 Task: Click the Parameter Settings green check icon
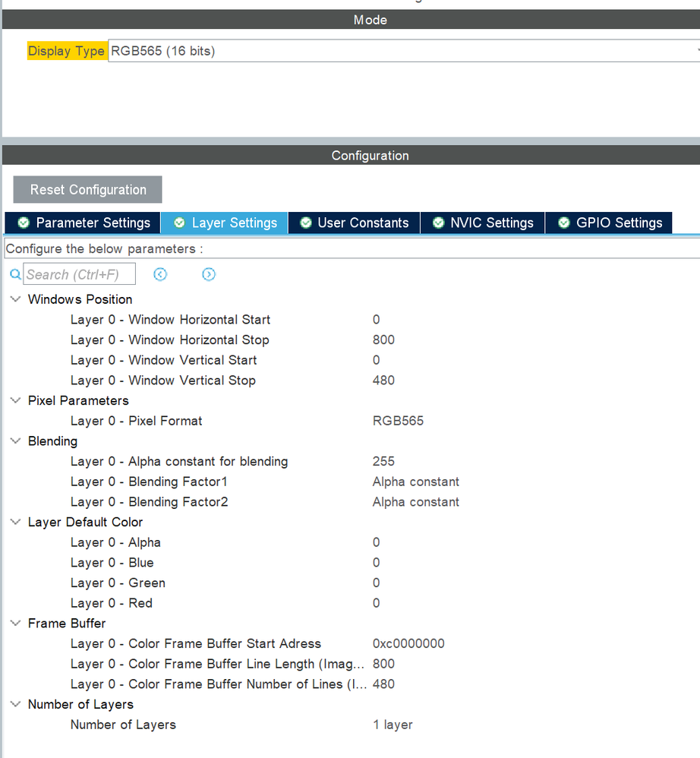click(x=24, y=223)
